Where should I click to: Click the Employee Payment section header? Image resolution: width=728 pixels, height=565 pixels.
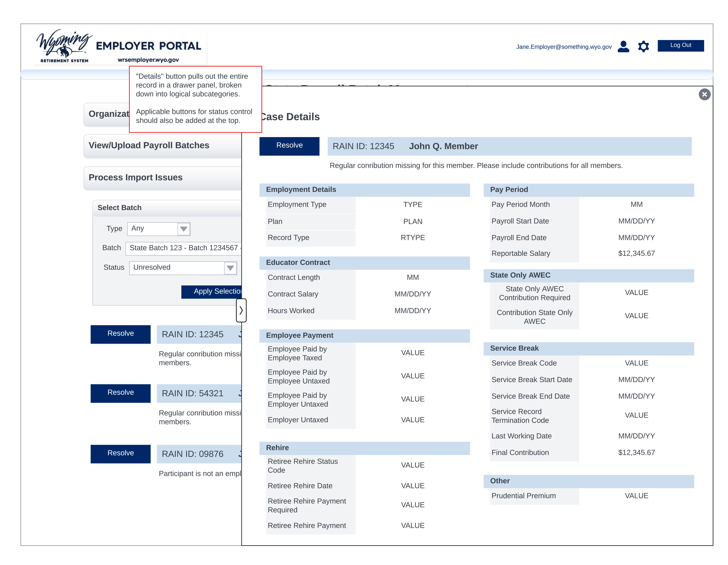point(364,336)
